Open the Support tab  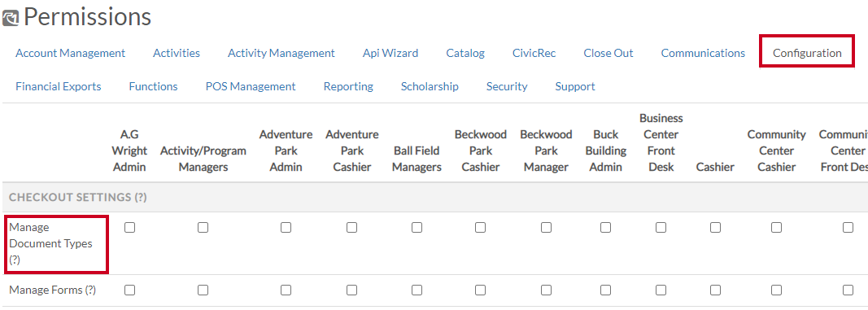tap(575, 86)
